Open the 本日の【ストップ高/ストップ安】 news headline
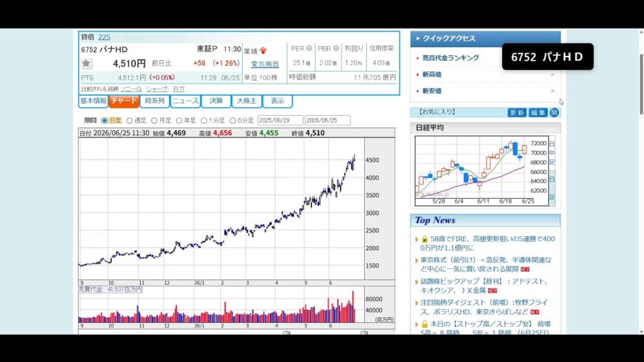The image size is (644, 362). pos(486,328)
